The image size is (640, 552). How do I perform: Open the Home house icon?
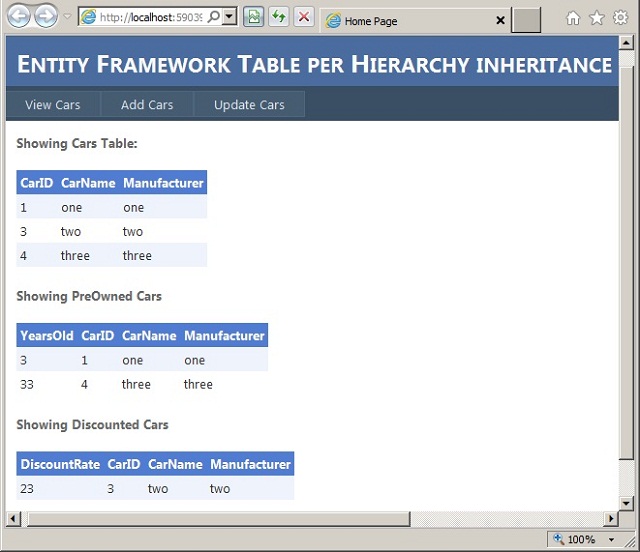(573, 18)
